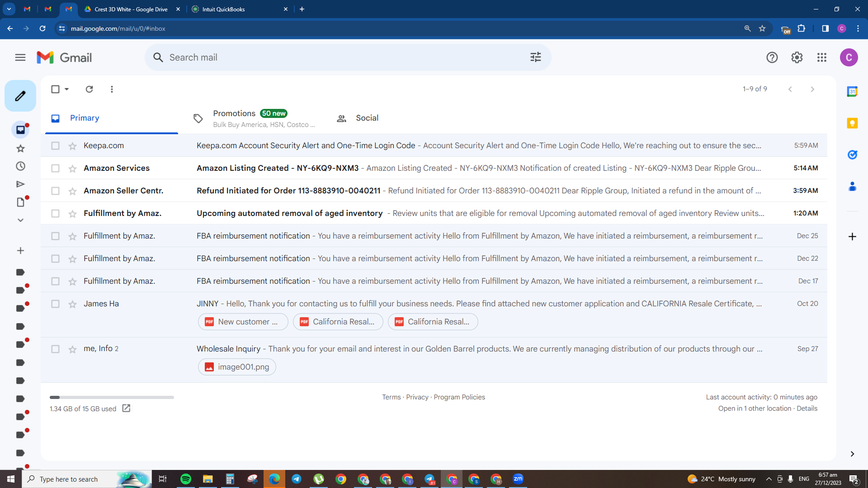Click the Windows Start button
This screenshot has height=488, width=868.
[x=11, y=479]
